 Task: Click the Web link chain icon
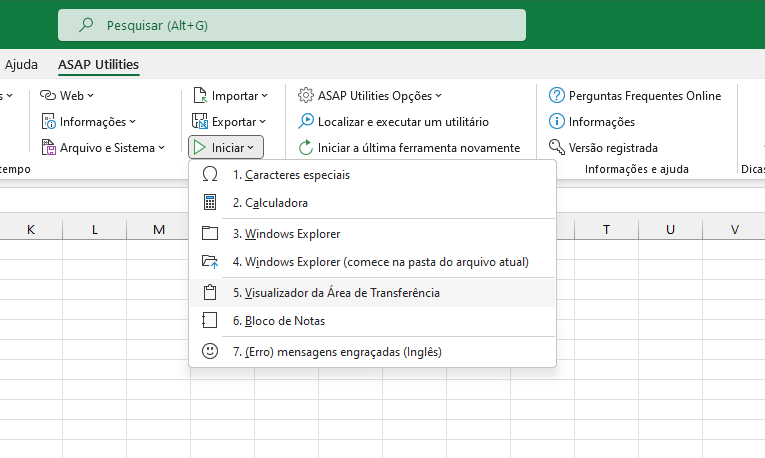tap(48, 95)
